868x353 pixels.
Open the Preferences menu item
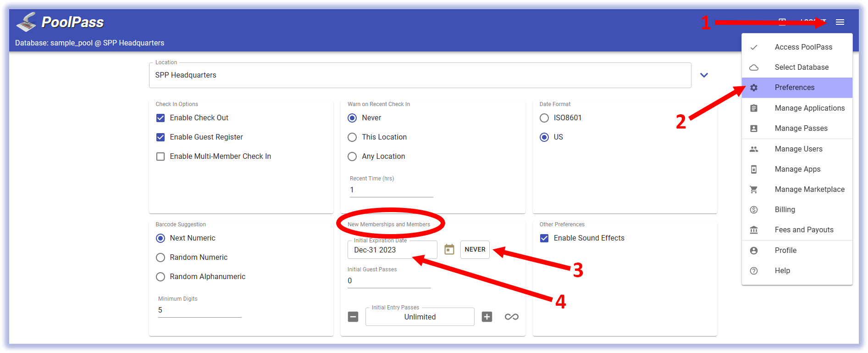[x=797, y=88]
